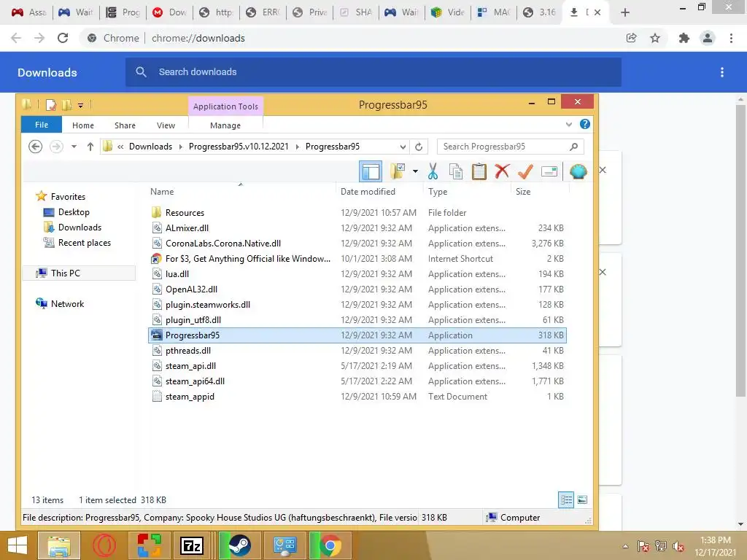Viewport: 747px width, 560px height.
Task: Click the New Folder icon in title bar
Action: point(66,105)
